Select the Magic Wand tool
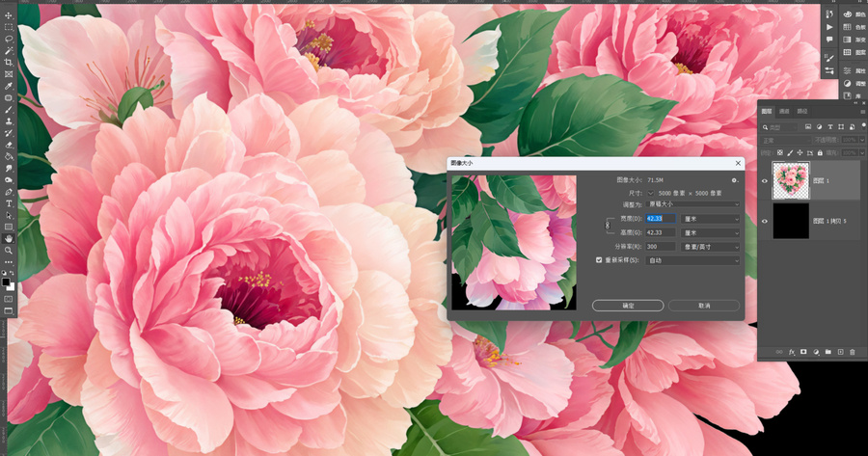Screen dimensions: 868x456 point(9,50)
